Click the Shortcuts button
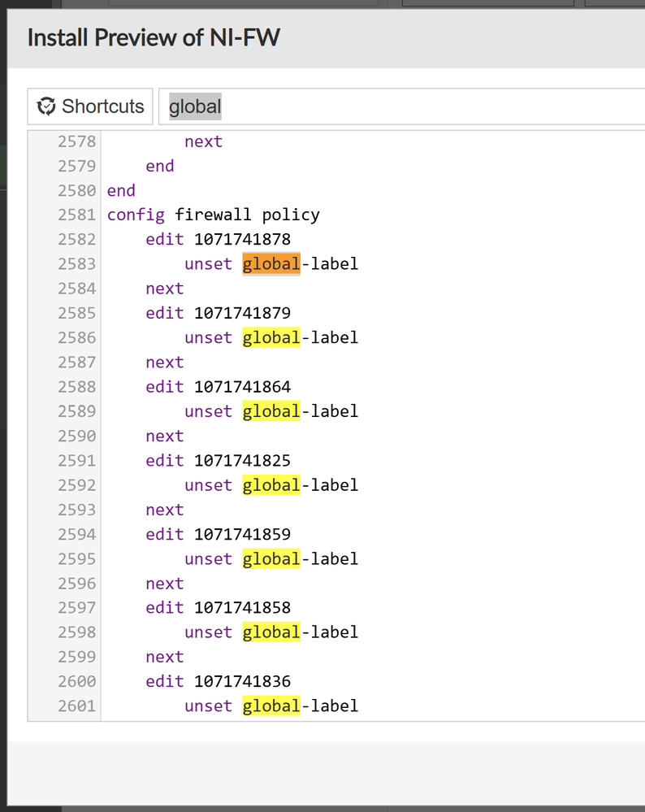Viewport: 645px width, 812px height. 90,106
